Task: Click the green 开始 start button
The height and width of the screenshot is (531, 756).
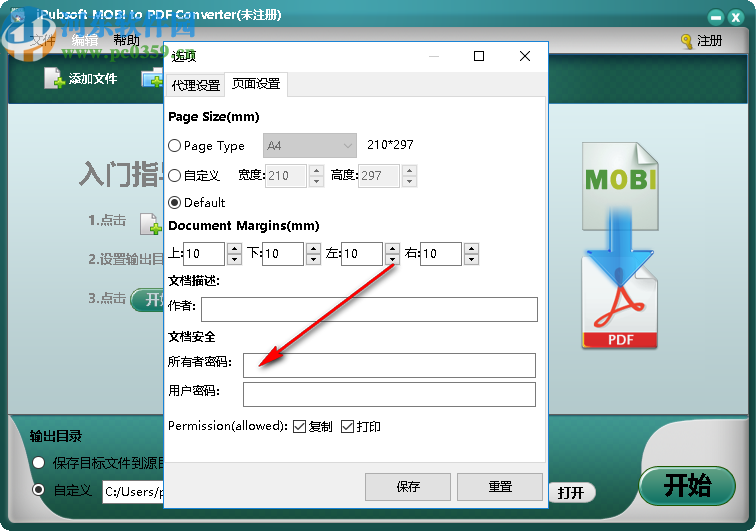Action: pos(687,485)
